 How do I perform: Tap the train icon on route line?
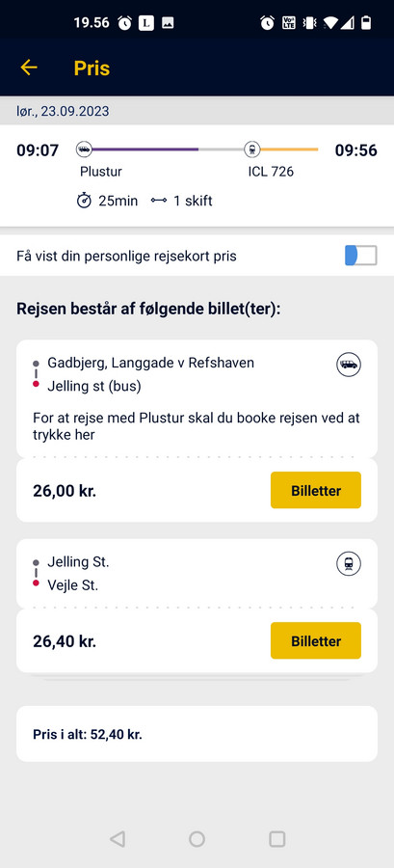point(252,149)
